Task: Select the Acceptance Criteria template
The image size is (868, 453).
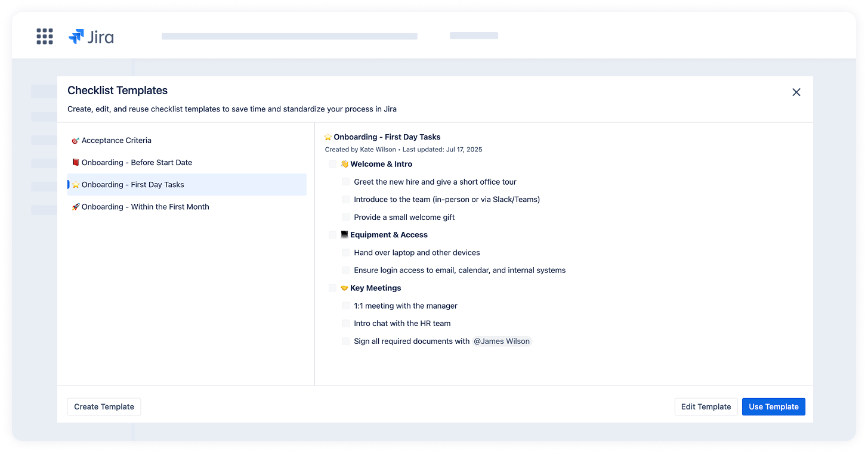Action: coord(116,141)
